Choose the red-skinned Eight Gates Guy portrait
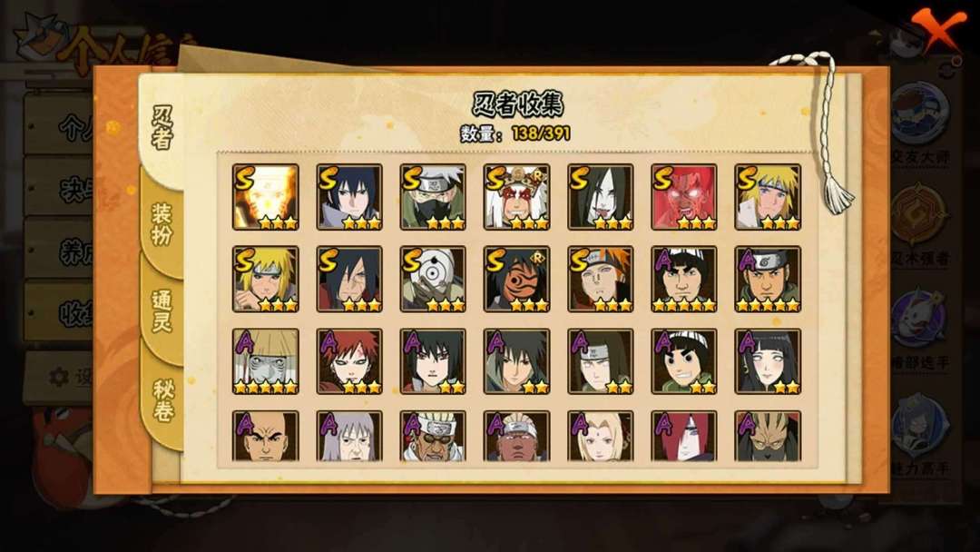Viewport: 980px width, 552px height. tap(684, 197)
